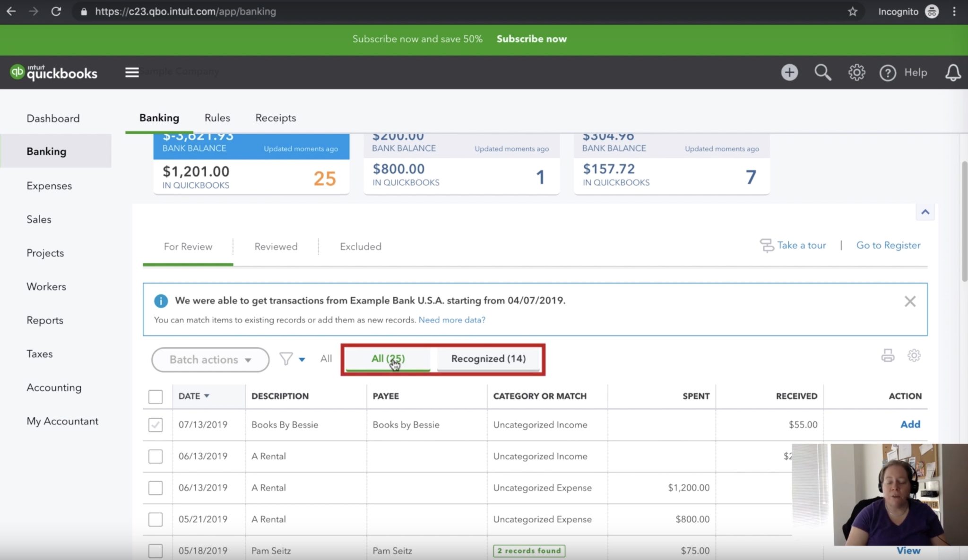Open Dashboard in the left sidebar
Image resolution: width=968 pixels, height=560 pixels.
[x=53, y=118]
